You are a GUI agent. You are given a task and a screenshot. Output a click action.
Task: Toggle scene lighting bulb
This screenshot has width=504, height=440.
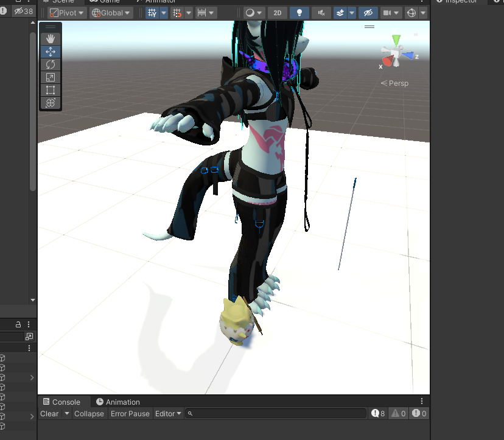tap(299, 13)
